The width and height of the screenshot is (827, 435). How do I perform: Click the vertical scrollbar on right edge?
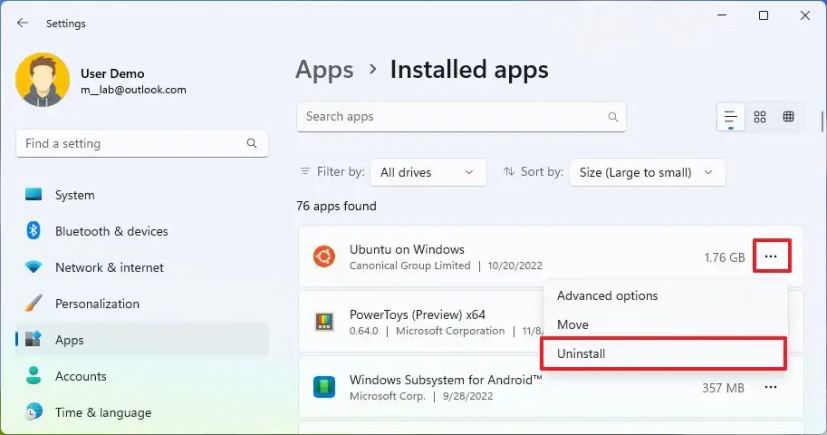(x=822, y=122)
